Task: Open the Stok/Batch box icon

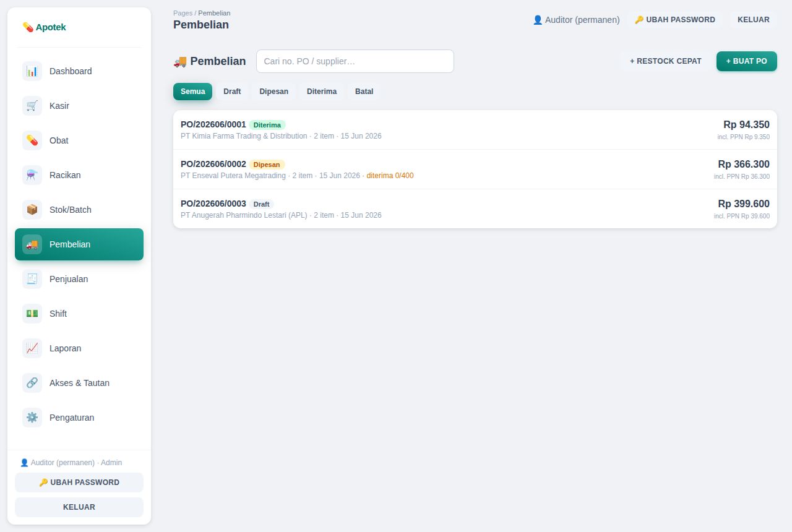Action: tap(32, 210)
